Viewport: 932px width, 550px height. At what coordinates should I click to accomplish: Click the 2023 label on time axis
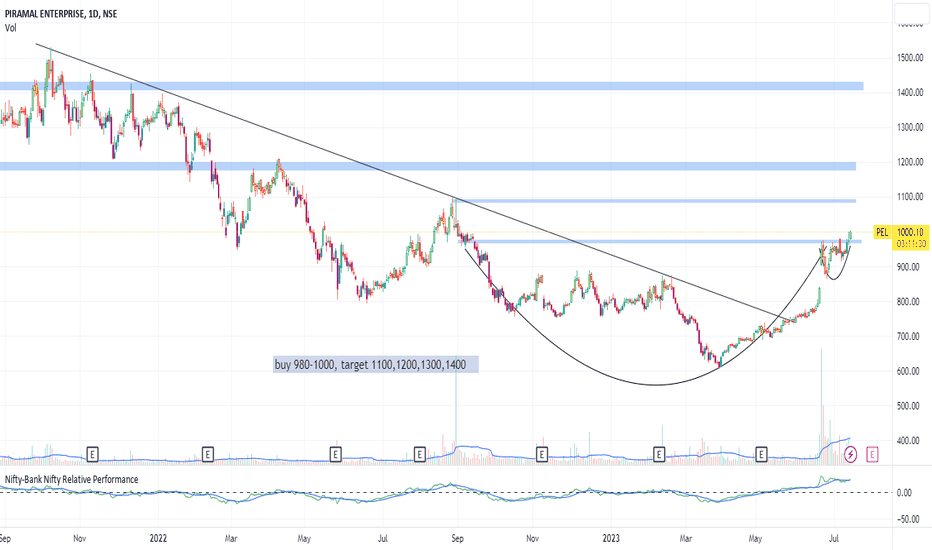click(x=611, y=539)
